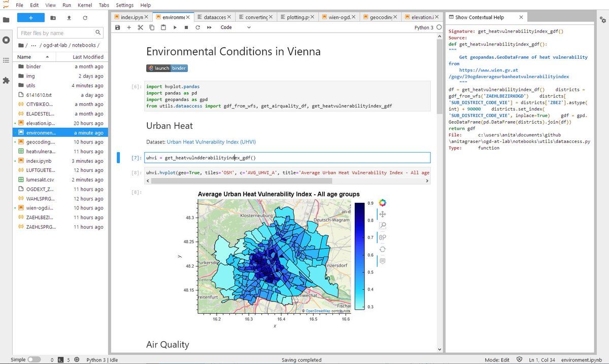Image resolution: width=609 pixels, height=364 pixels.
Task: Open the property inspector gears icon
Action: coord(603,20)
